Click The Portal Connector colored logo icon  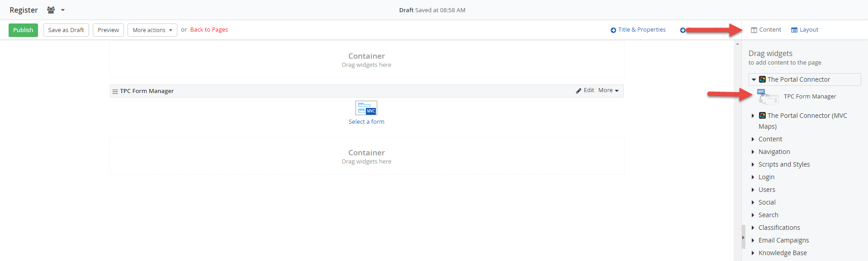pyautogui.click(x=762, y=79)
